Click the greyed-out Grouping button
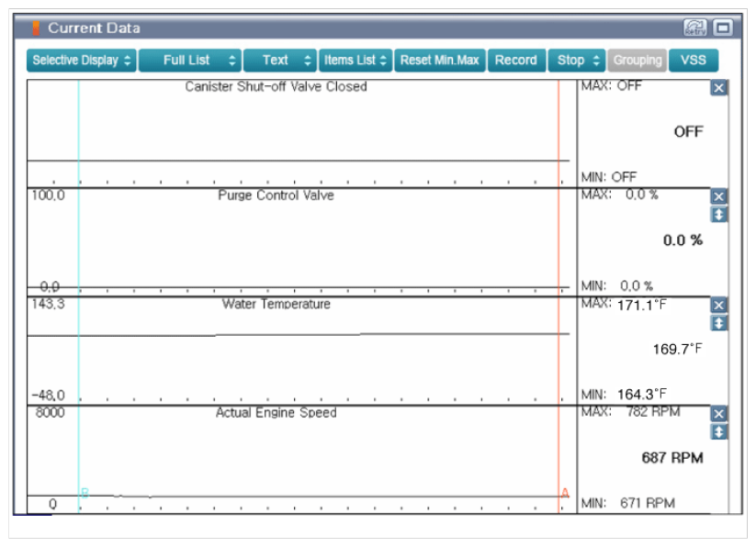Image resolution: width=756 pixels, height=547 pixels. 638,61
